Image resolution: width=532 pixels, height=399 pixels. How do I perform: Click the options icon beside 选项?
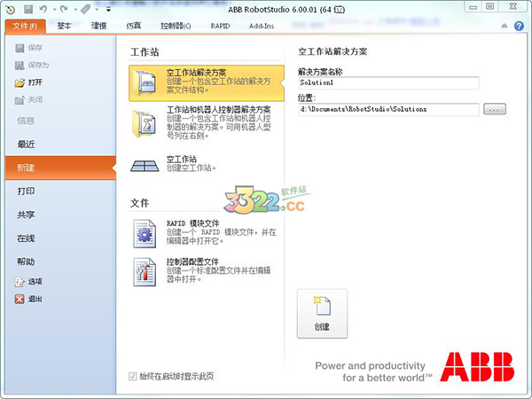tap(20, 282)
